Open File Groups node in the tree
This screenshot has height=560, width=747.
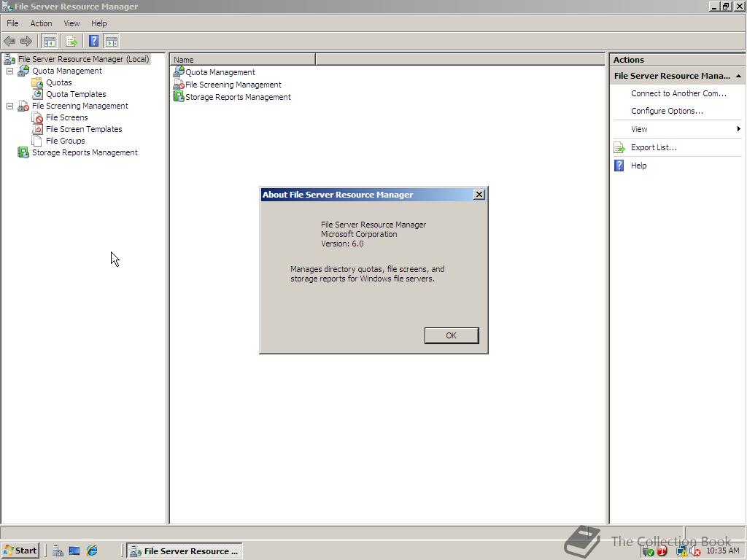65,141
